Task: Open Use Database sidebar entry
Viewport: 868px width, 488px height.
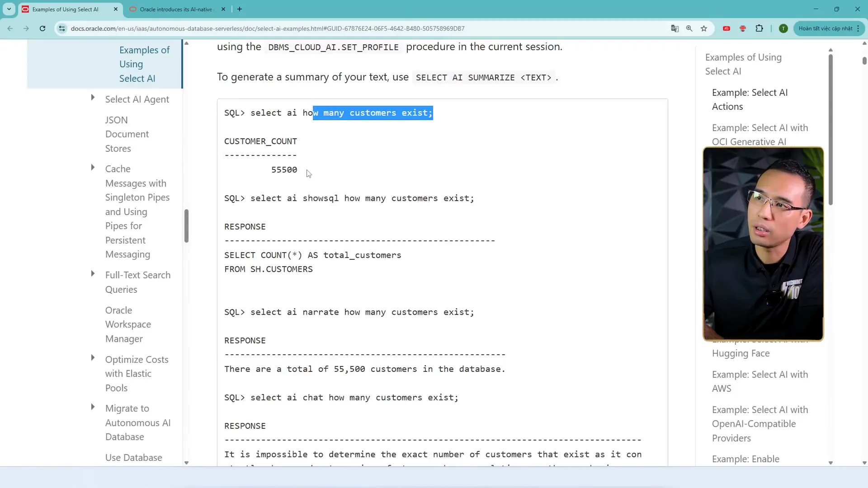Action: (x=133, y=458)
